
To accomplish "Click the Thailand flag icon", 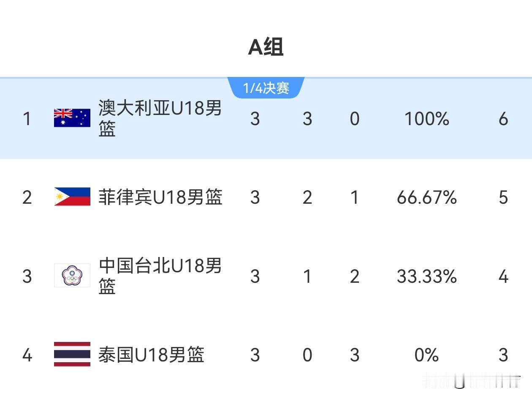I will click(x=72, y=354).
